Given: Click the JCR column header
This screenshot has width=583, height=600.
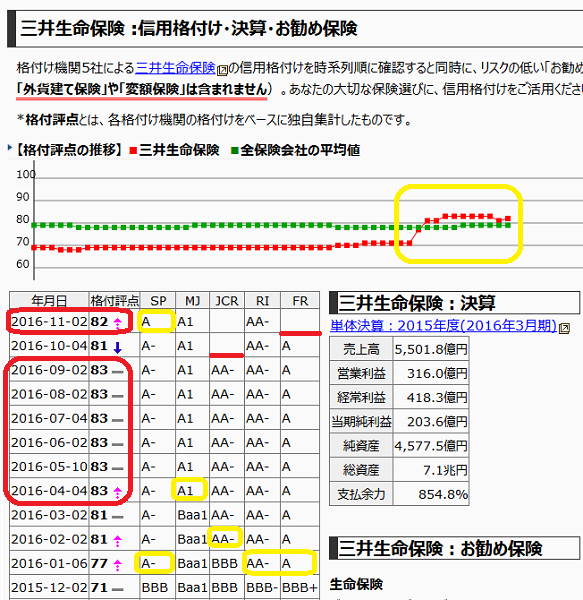Looking at the screenshot, I should [227, 301].
